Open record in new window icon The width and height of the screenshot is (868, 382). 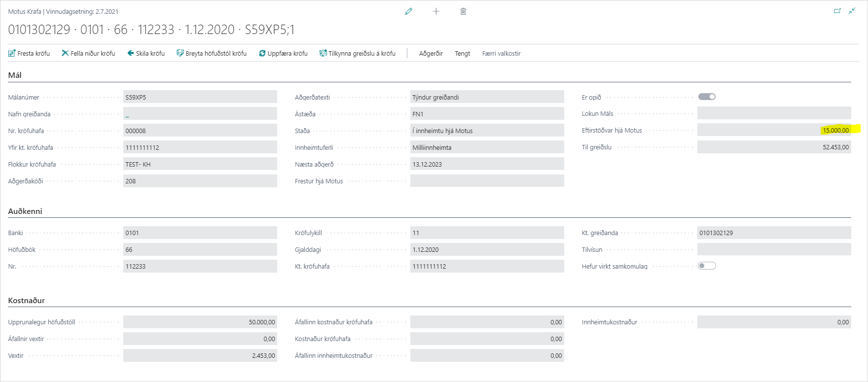[x=837, y=11]
